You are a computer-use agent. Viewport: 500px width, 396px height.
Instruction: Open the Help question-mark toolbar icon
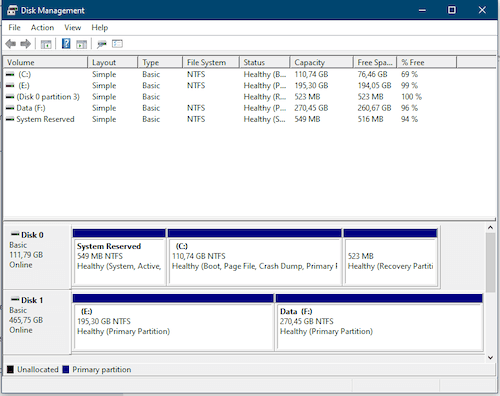click(x=66, y=44)
